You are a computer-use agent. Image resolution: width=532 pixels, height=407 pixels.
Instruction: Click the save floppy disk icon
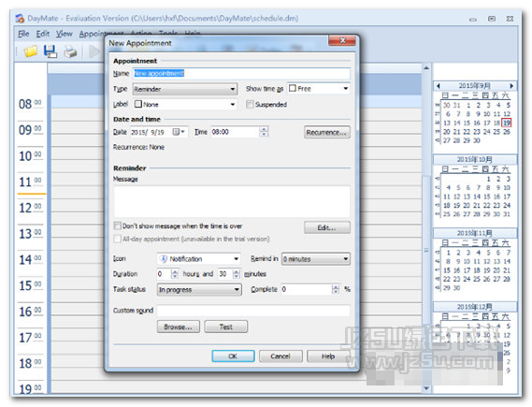coord(50,51)
